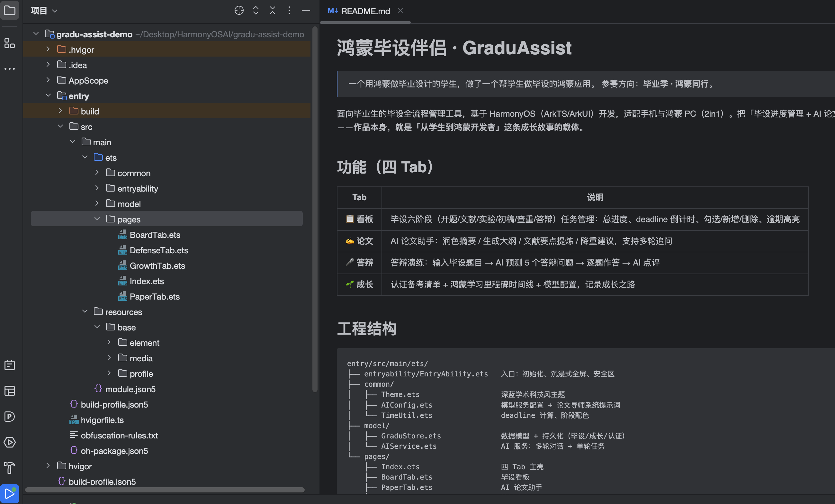Click the project tree vertical scrollbar
The image size is (835, 504).
pyautogui.click(x=315, y=209)
